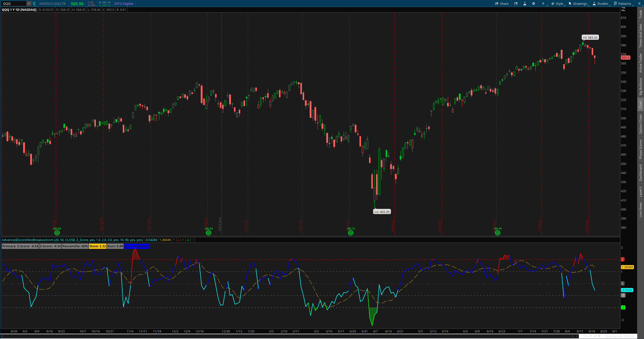Open the Option Chain side tab
Screen dimensions: 644x339
[x=641, y=124]
